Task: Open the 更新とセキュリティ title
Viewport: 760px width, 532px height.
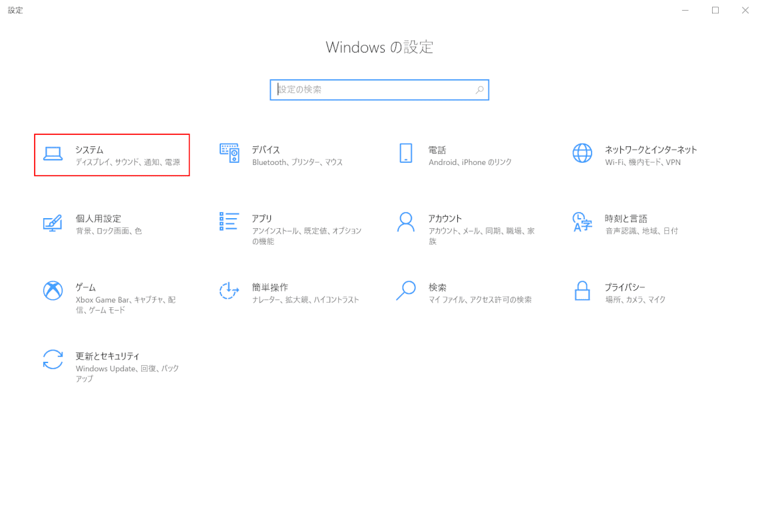Action: (108, 356)
